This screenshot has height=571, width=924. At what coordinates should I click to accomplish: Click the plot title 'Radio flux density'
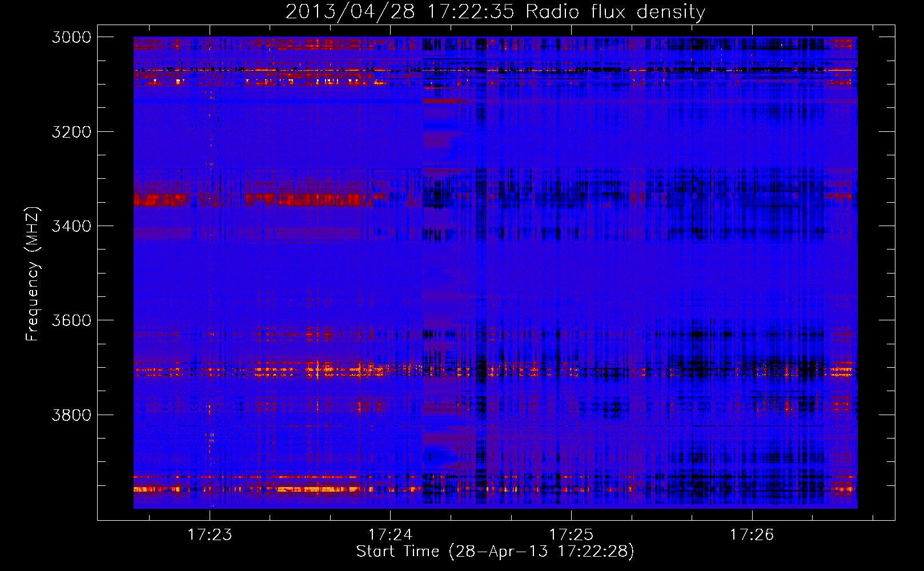[616, 12]
